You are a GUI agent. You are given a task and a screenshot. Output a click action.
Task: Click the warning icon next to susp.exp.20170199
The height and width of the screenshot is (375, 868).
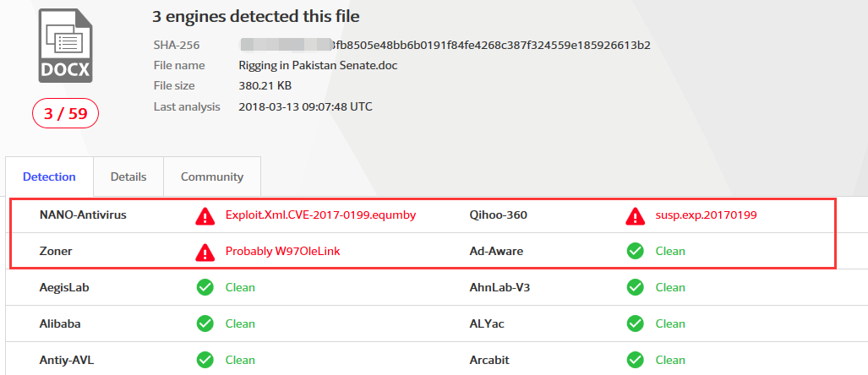coord(635,215)
